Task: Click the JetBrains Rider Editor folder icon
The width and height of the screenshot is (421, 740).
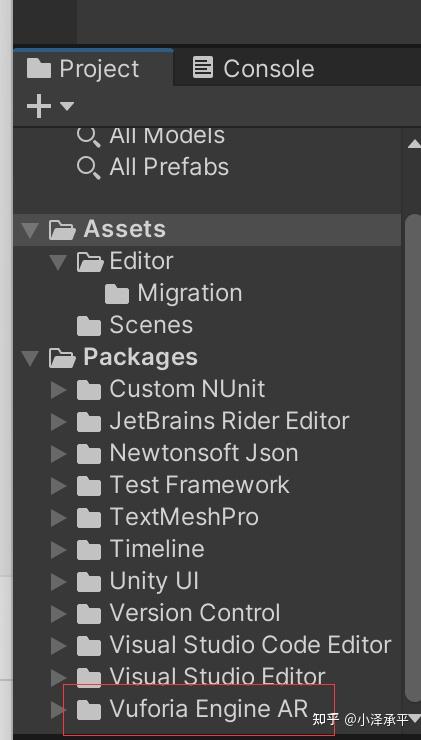Action: point(89,422)
